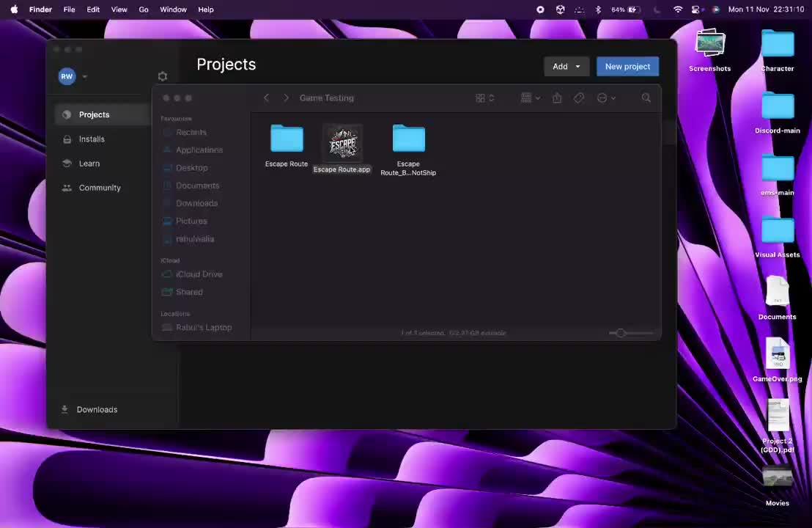Open the Community section of Unity Hub
The height and width of the screenshot is (528, 812).
(100, 187)
